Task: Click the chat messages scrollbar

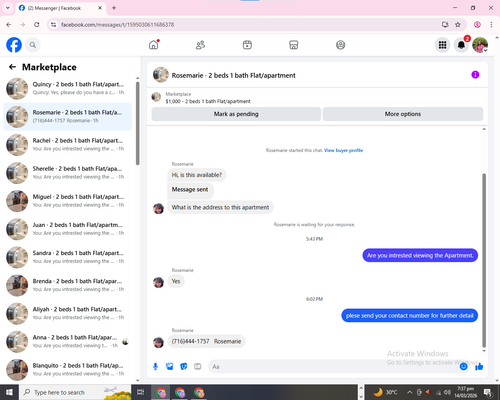Action: [484, 261]
